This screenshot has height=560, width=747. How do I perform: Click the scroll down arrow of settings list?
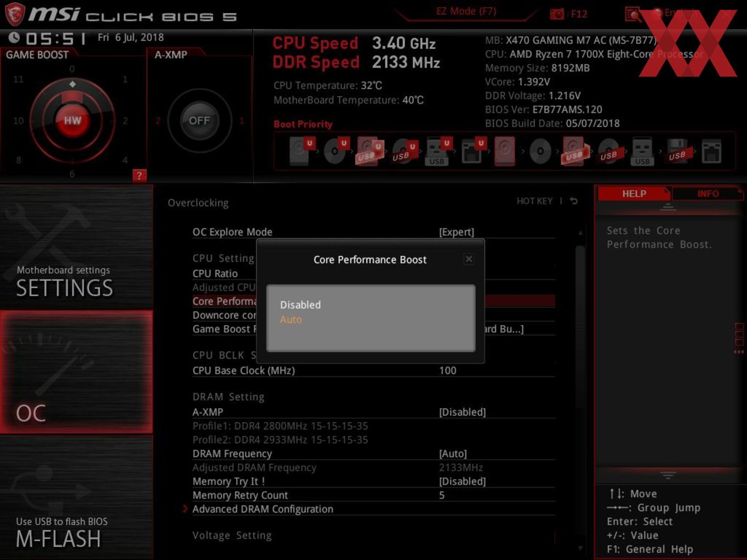[x=580, y=548]
